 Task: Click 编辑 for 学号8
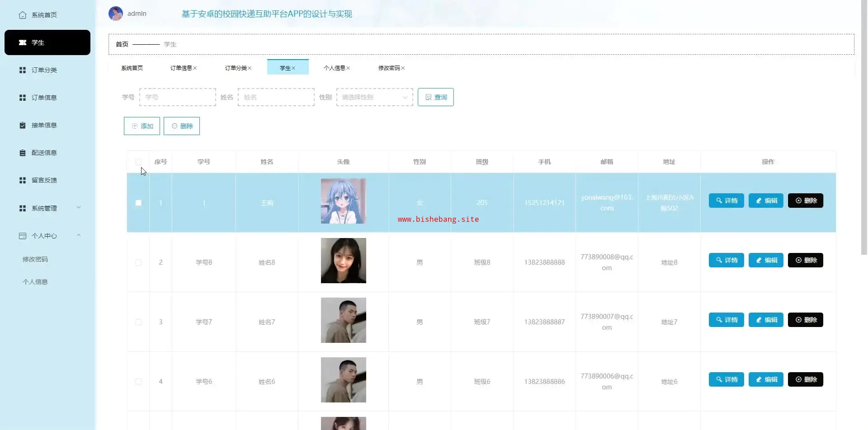pos(766,260)
